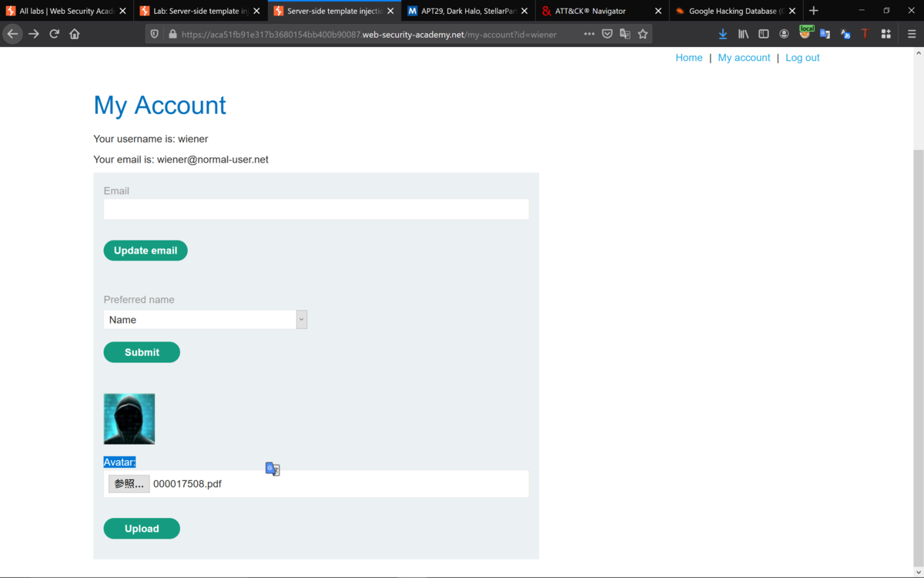924x578 pixels.
Task: Close the Google Hacking Database tab
Action: tap(792, 11)
